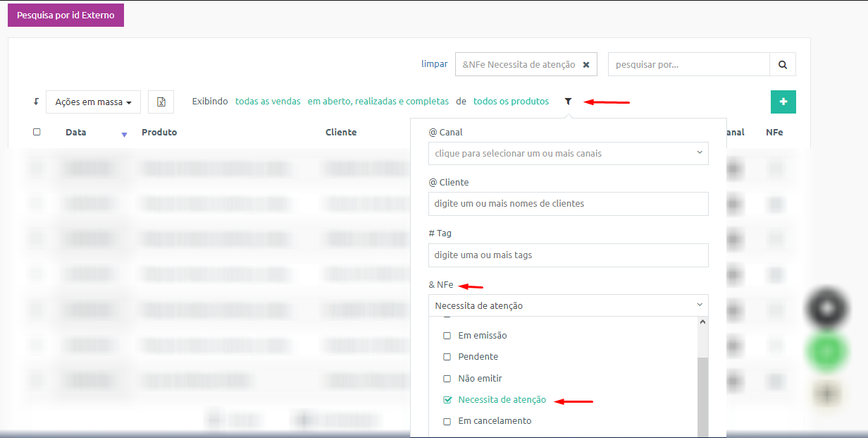868x438 pixels.
Task: Export sales with the spreadsheet icon
Action: pyautogui.click(x=161, y=102)
